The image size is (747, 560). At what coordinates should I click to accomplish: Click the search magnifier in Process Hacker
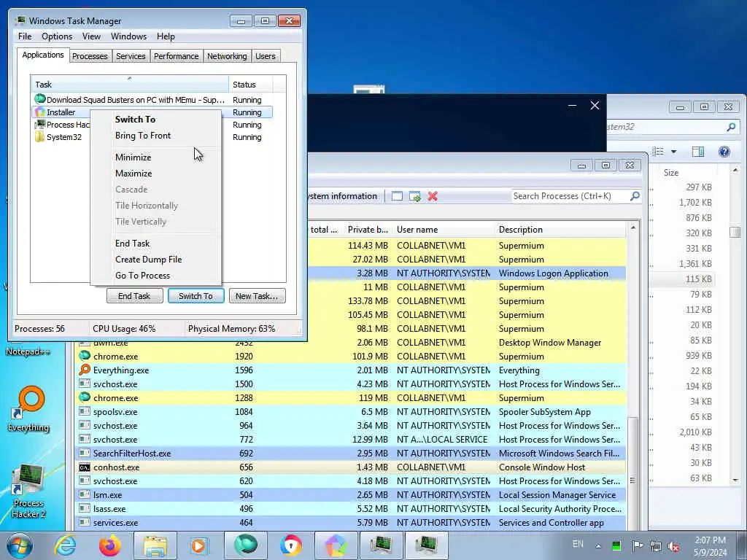[635, 196]
